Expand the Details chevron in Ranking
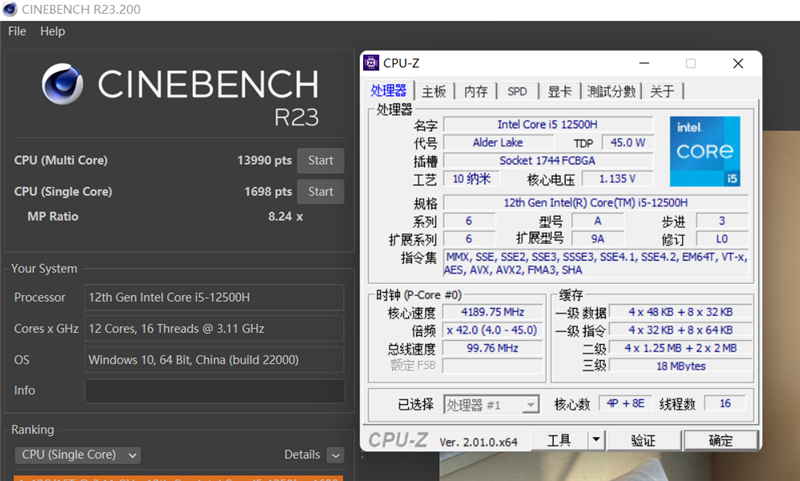 coord(336,455)
